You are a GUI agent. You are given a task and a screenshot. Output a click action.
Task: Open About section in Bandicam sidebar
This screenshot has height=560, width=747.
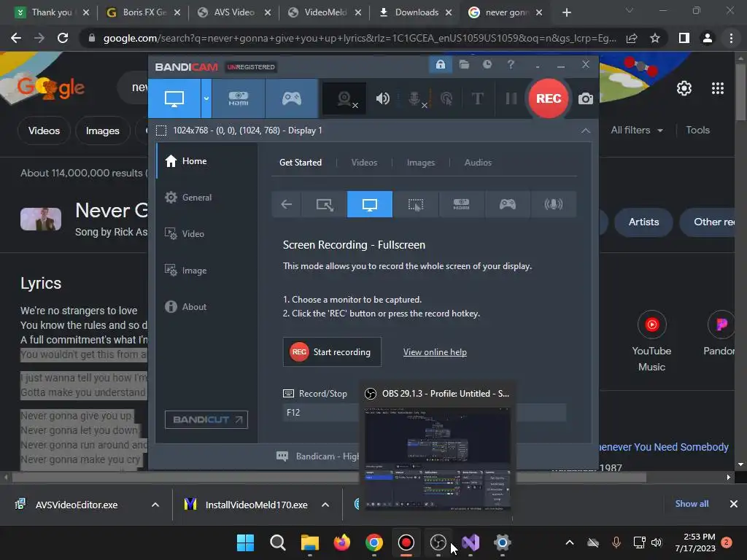click(x=207, y=307)
